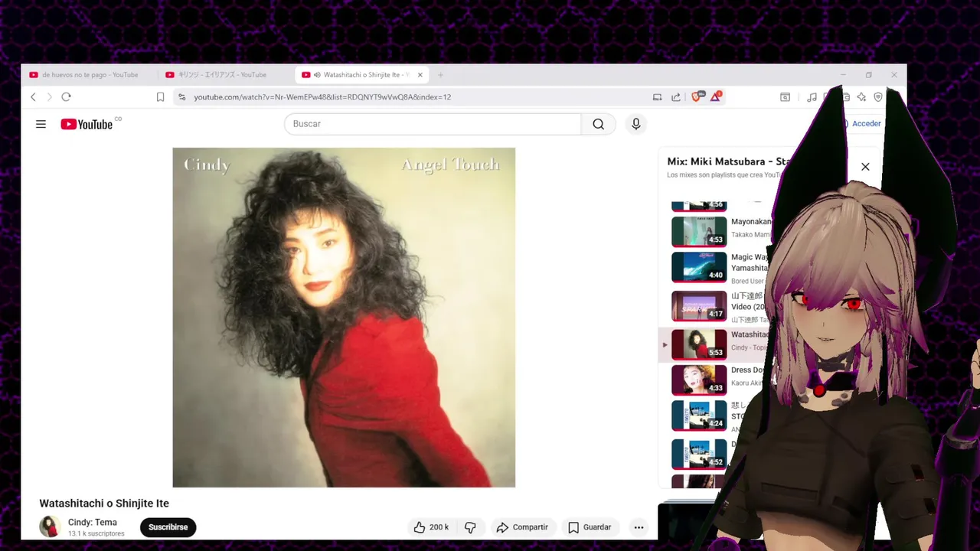Switch to 'de huevos no te pago' tab
The image size is (980, 551).
click(x=90, y=75)
